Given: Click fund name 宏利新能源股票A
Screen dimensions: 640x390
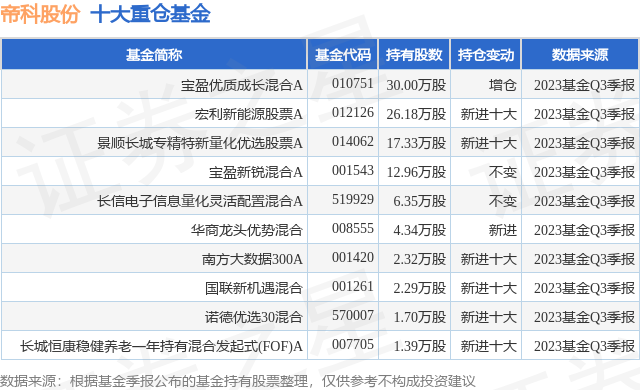Looking at the screenshot, I should point(249,114).
